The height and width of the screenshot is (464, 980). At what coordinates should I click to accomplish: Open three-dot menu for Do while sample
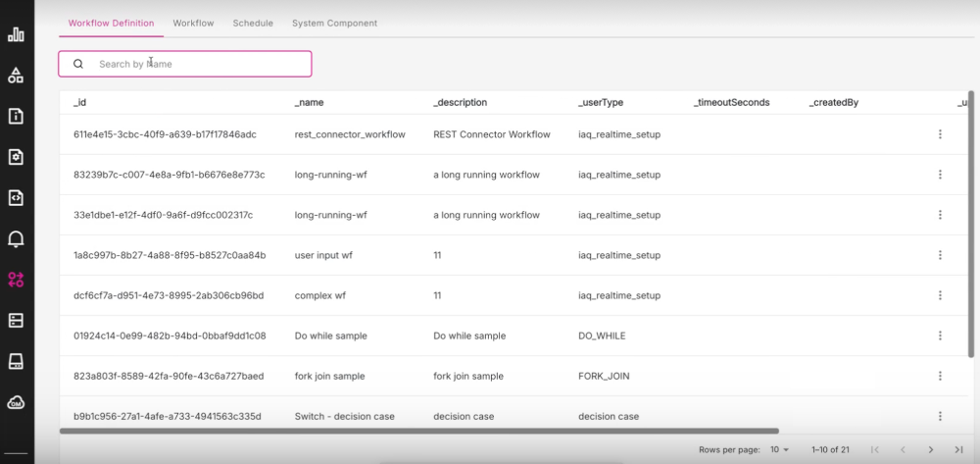click(940, 335)
